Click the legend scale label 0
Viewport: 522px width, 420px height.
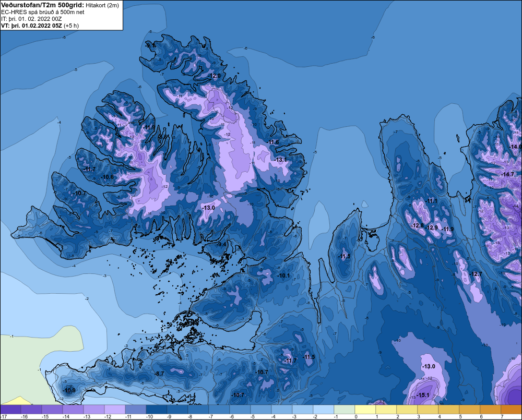pyautogui.click(x=355, y=417)
